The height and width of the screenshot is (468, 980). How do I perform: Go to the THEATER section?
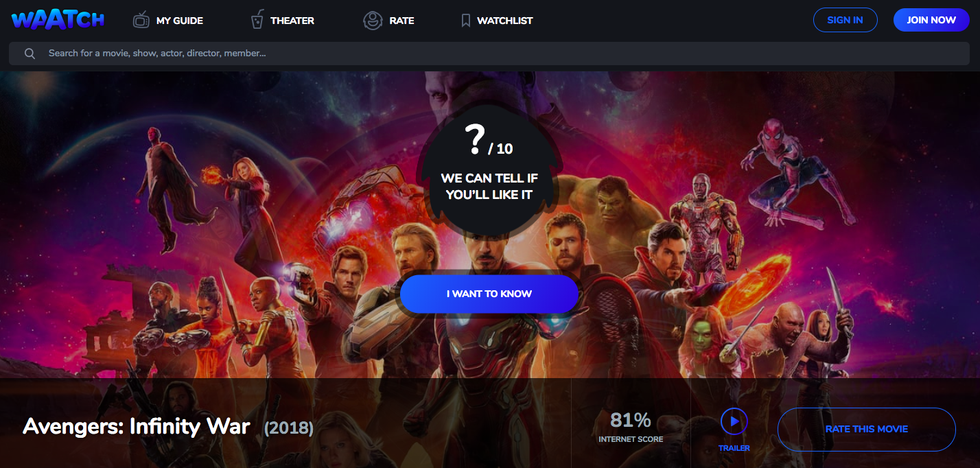click(292, 21)
